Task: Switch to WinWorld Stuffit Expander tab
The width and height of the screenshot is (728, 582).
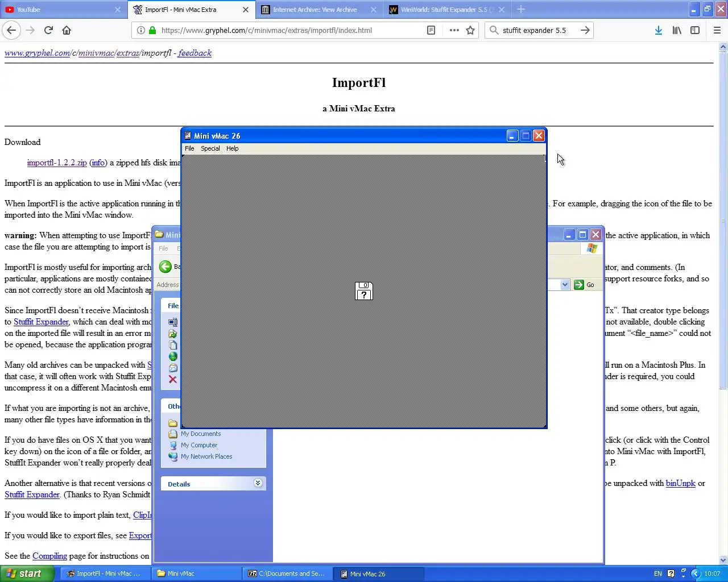Action: click(447, 10)
